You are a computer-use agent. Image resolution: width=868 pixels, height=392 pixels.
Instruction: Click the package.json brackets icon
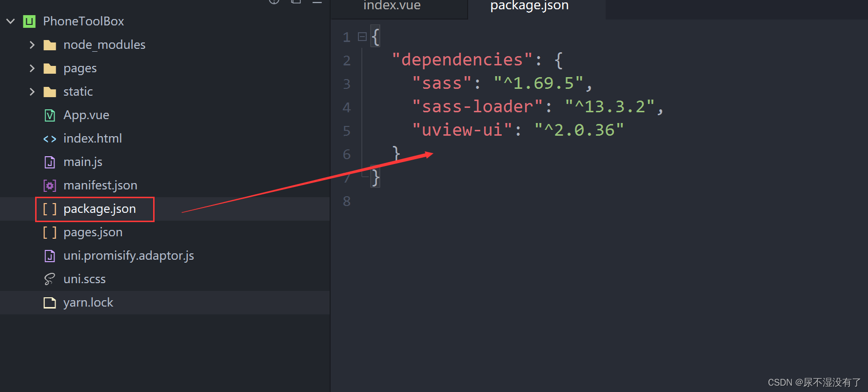coord(50,209)
